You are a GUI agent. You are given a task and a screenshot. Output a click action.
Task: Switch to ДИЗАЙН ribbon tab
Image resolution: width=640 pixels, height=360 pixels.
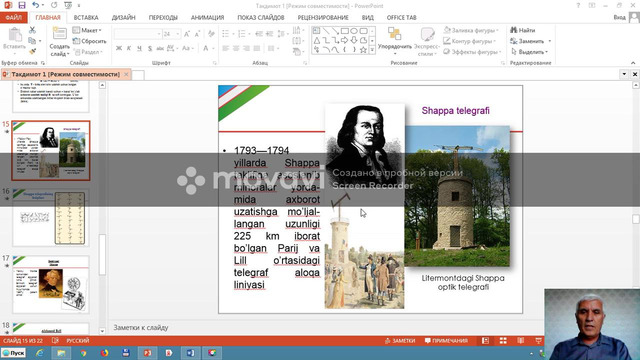pos(123,18)
